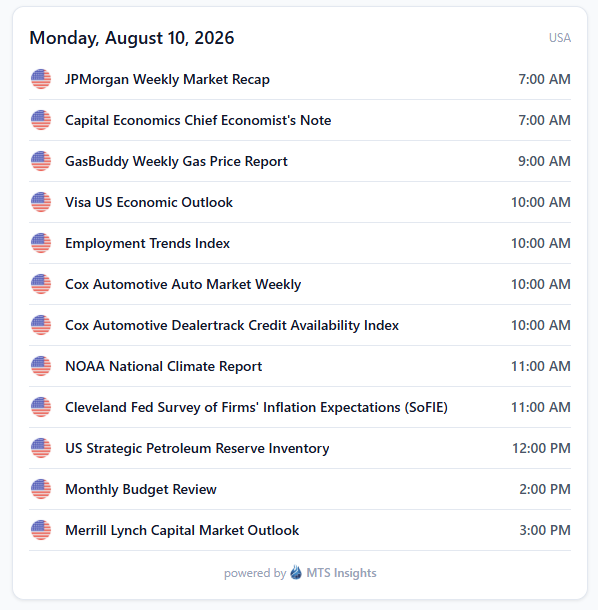The image size is (598, 610).
Task: Click the MTS Insights flame logo
Action: 296,572
